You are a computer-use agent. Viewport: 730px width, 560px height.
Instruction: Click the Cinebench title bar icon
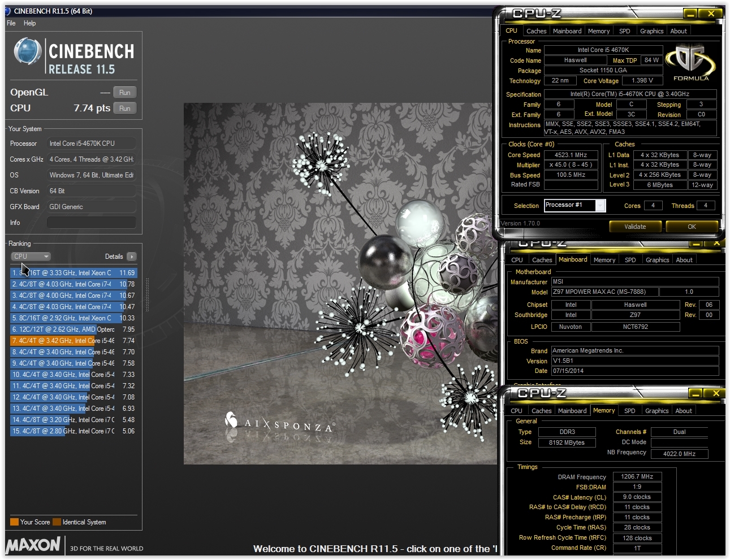pos(7,11)
